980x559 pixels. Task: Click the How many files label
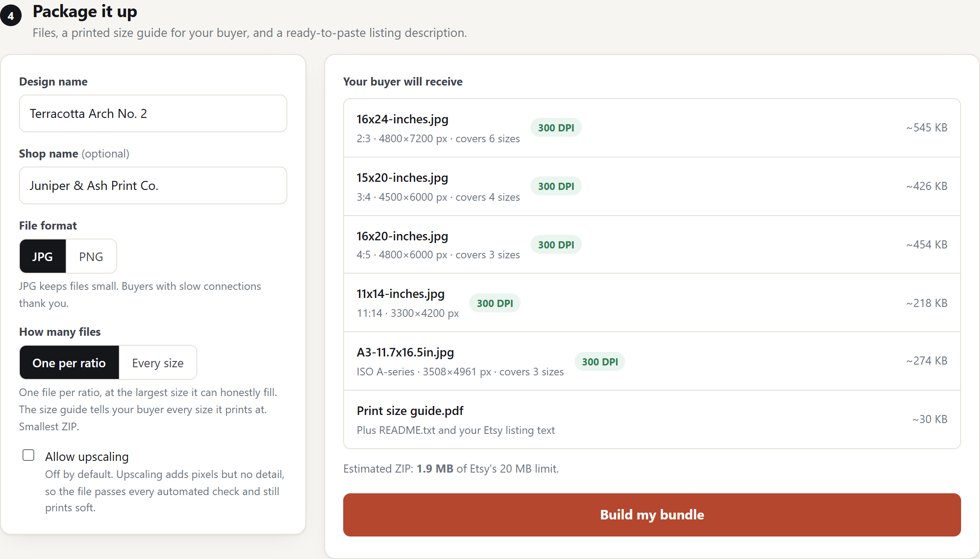point(60,332)
